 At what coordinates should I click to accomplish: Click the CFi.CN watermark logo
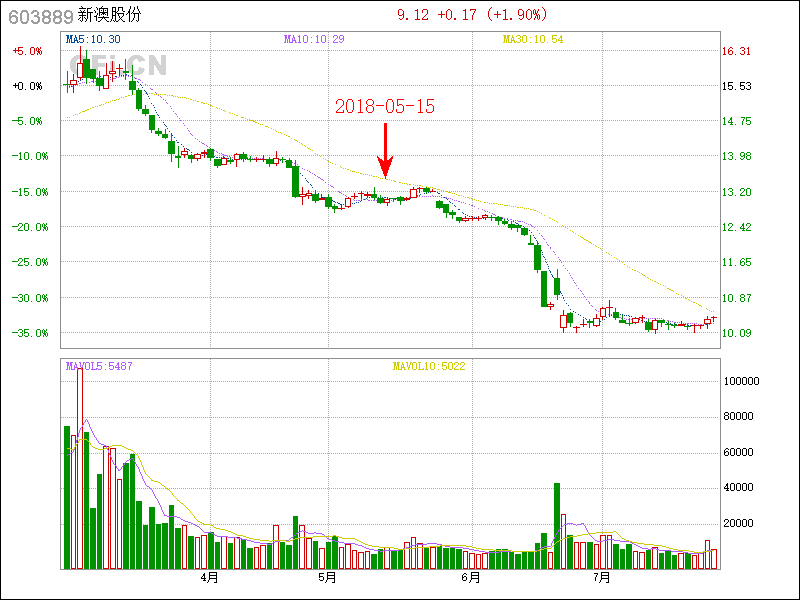point(118,65)
